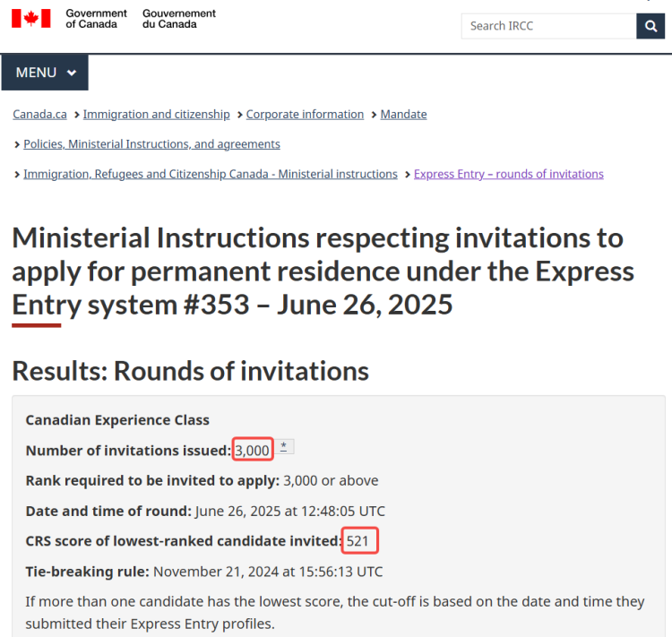Click the chevron arrow before Mandate

(x=374, y=115)
